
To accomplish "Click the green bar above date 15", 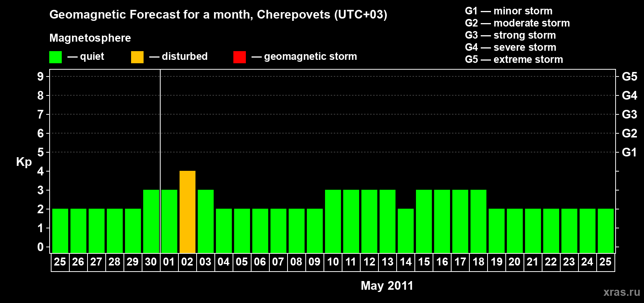I will (x=424, y=221).
